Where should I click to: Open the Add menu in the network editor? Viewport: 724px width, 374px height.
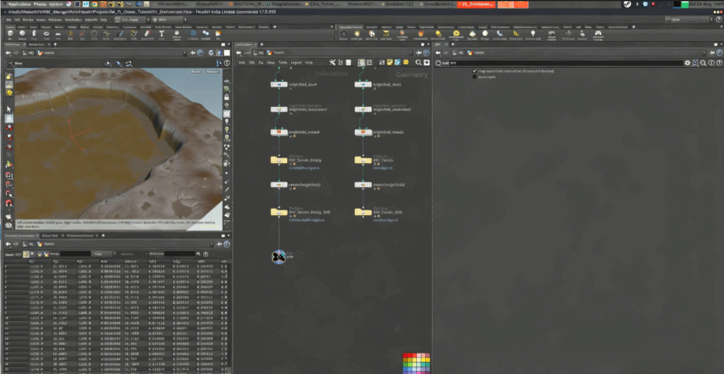click(242, 62)
